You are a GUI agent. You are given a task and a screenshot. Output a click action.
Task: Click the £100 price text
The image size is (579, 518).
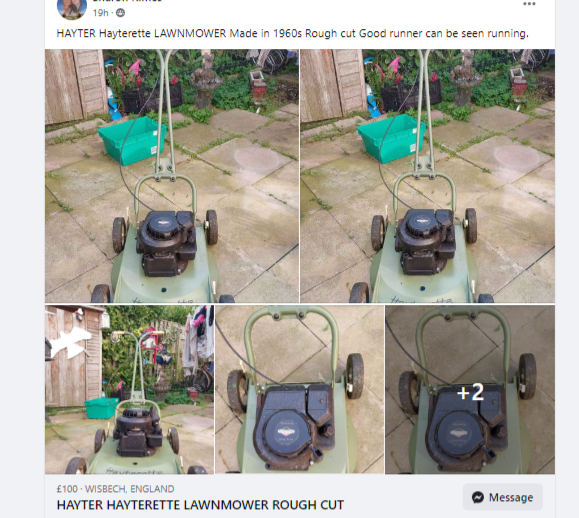pyautogui.click(x=67, y=489)
